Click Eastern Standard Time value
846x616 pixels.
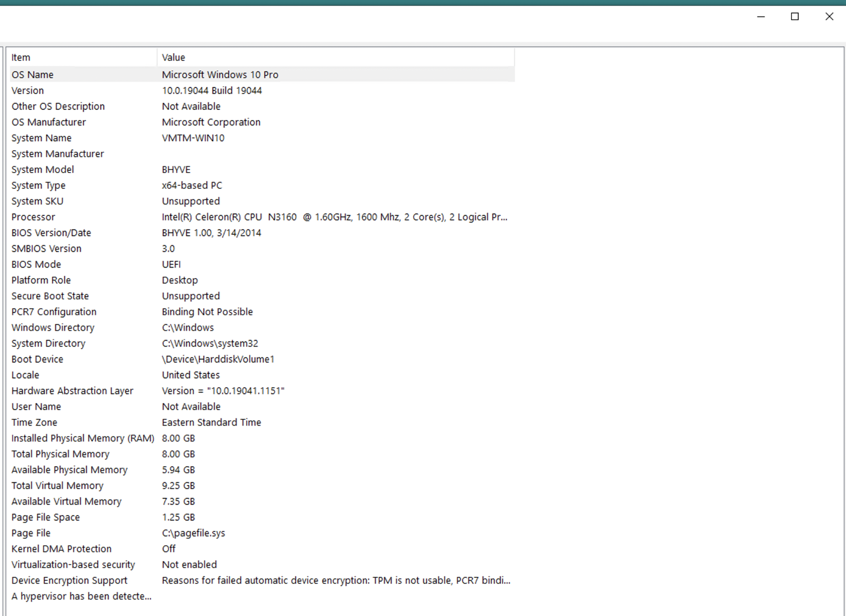tap(212, 423)
